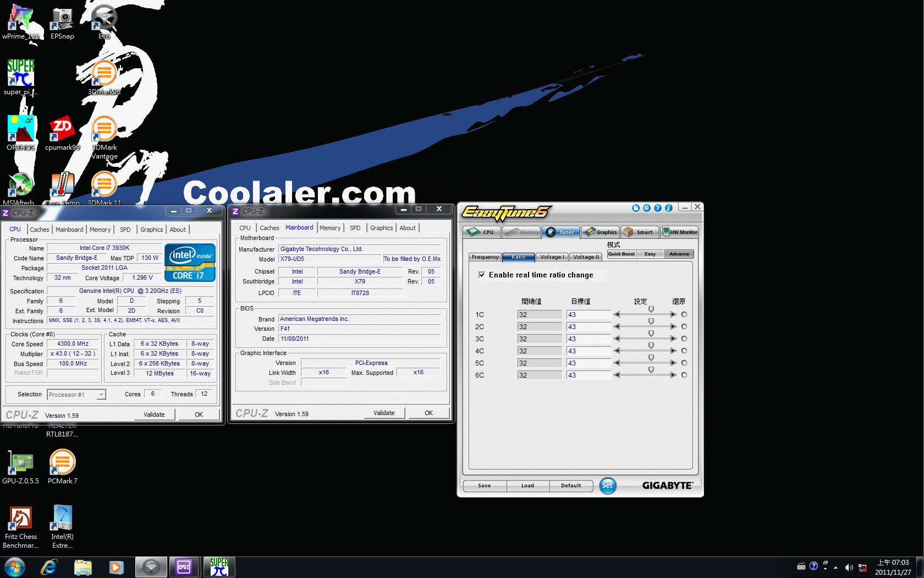Click the EasyTune6 blue document icon
Viewport: 924px width, 578px height.
[x=636, y=208]
